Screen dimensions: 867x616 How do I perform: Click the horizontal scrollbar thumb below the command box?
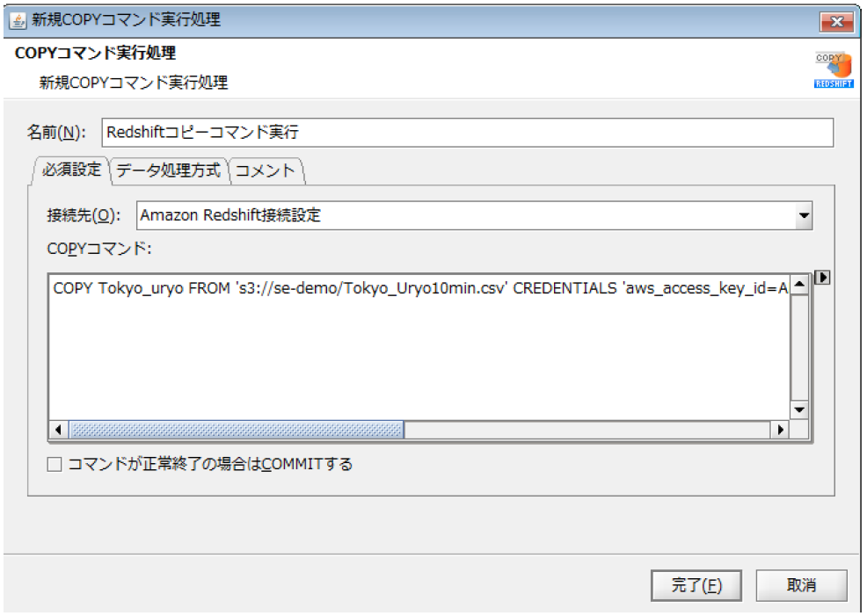tap(237, 430)
